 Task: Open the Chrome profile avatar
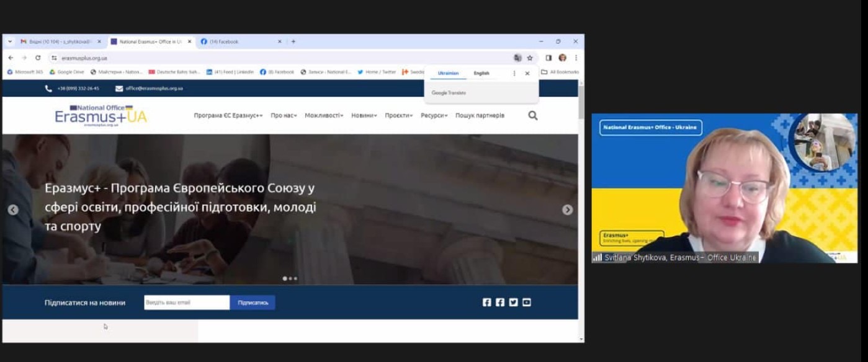point(563,58)
